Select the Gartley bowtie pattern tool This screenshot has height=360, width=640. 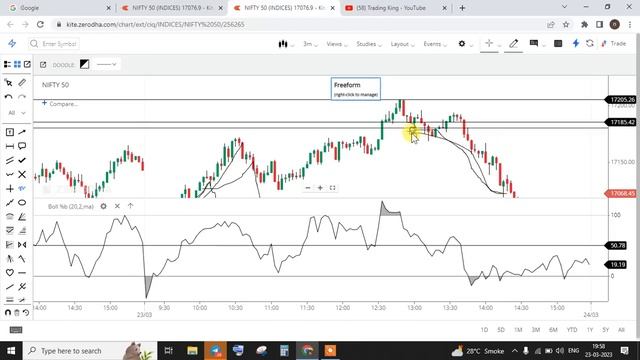click(x=22, y=244)
